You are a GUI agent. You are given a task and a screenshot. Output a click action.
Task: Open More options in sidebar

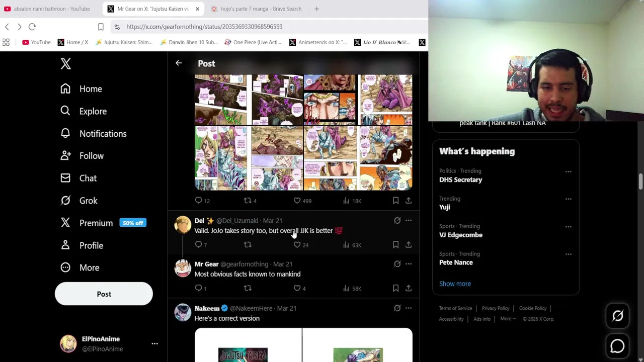point(79,268)
